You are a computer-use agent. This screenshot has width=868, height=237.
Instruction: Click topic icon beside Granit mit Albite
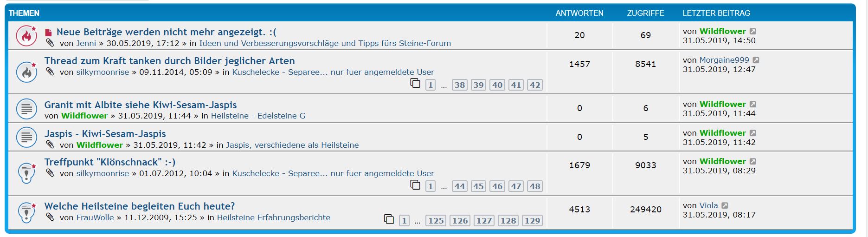pos(27,109)
